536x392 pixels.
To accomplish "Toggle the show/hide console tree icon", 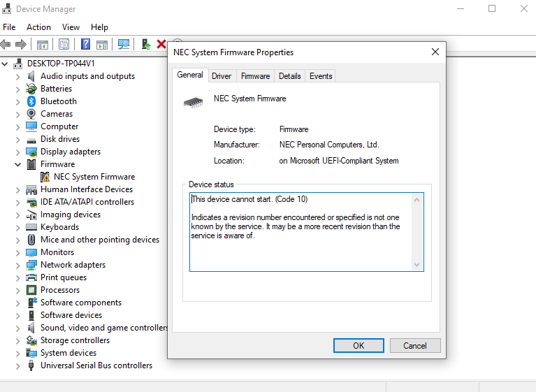I will (x=43, y=45).
